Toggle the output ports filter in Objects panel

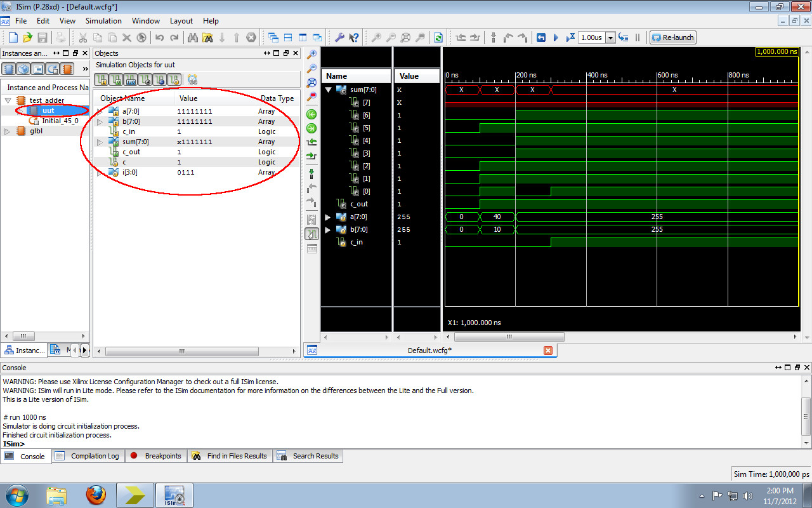115,79
